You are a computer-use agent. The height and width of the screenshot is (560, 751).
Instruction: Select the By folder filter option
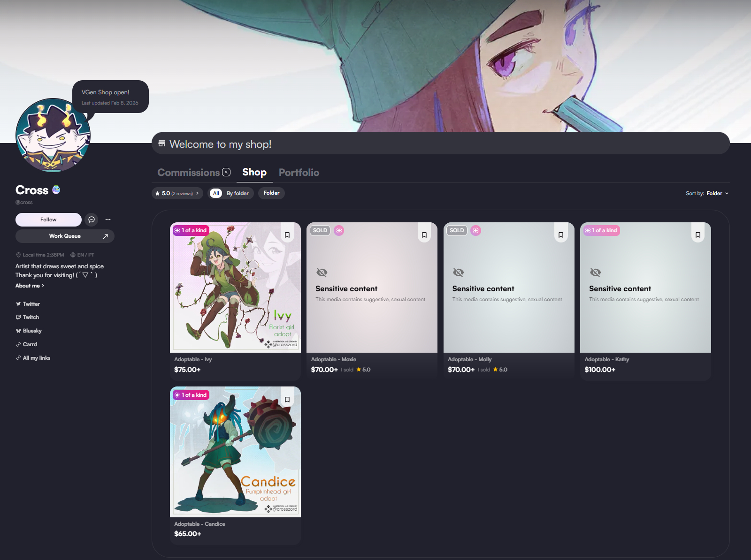(x=238, y=193)
